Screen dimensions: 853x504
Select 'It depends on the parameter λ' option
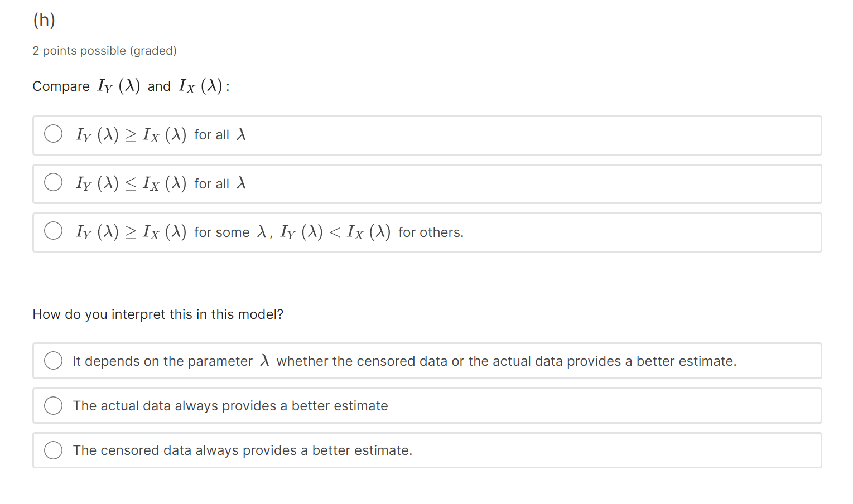point(53,361)
